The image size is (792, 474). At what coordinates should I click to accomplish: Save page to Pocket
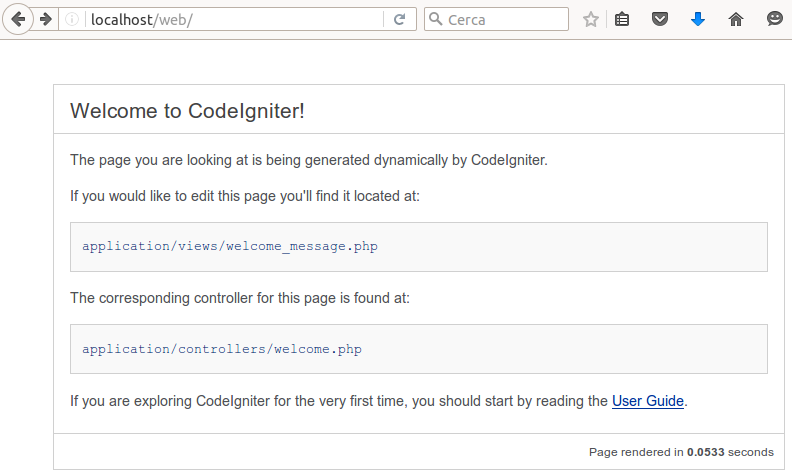660,19
